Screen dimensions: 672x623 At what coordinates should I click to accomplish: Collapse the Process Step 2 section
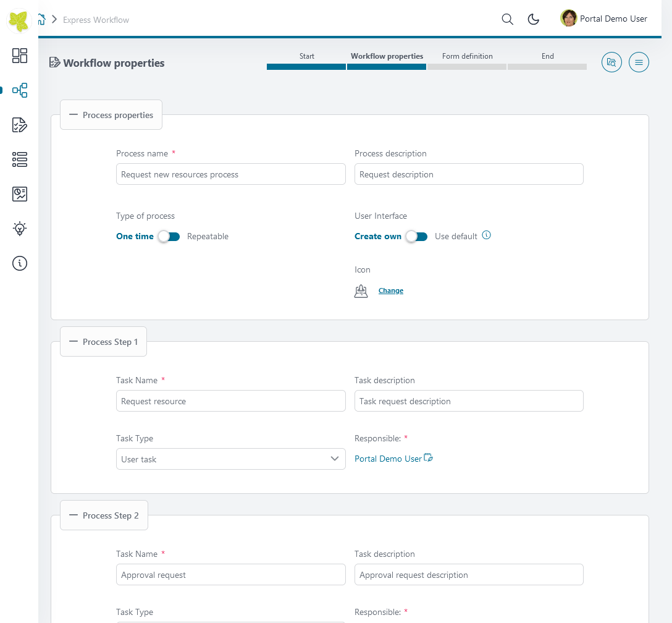click(x=104, y=515)
